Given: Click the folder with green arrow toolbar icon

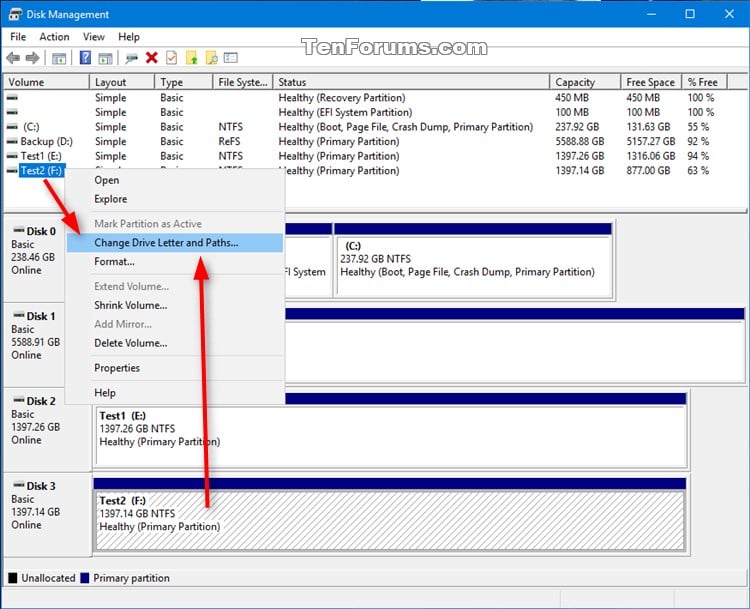Looking at the screenshot, I should click(x=192, y=58).
